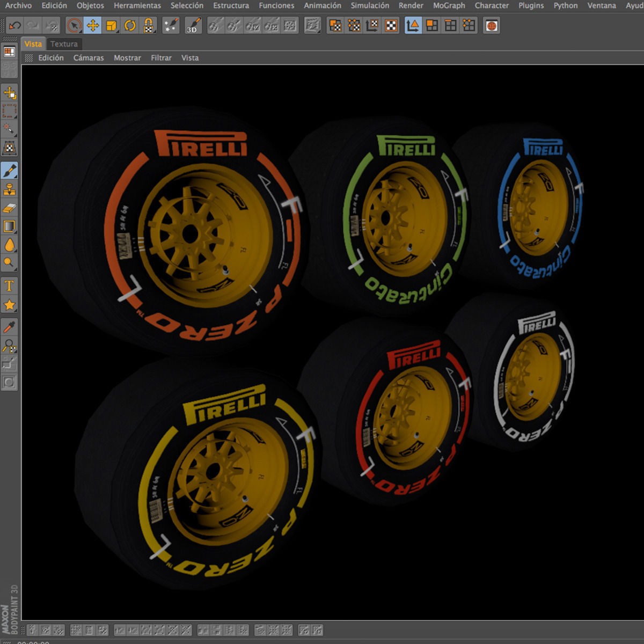
Task: Click the framed checkerboard texture icon
Action: [391, 25]
